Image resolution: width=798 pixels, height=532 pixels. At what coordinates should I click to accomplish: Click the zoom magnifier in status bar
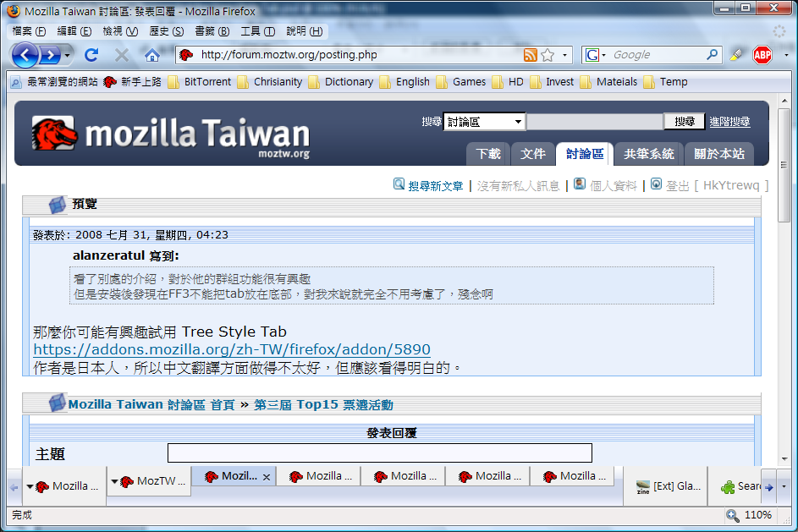tap(733, 515)
